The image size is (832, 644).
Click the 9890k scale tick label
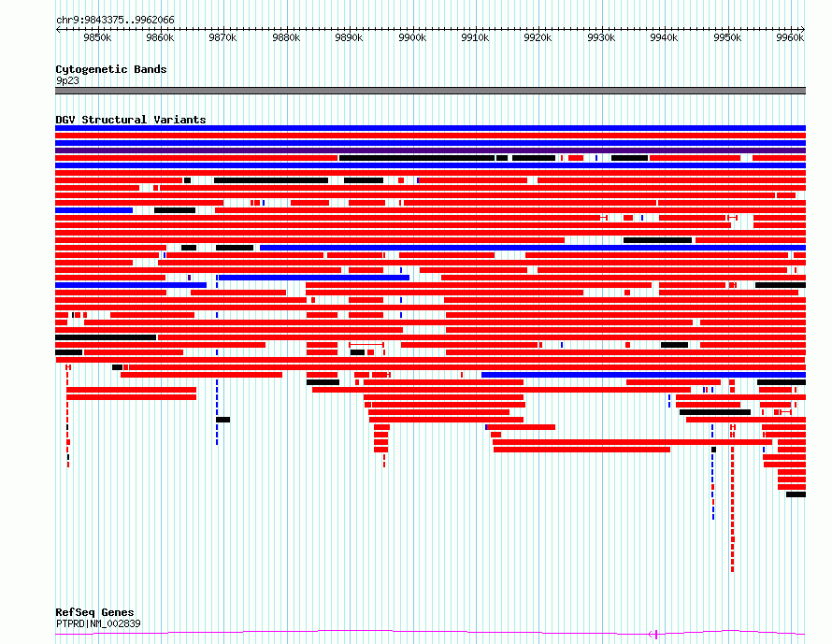click(x=349, y=37)
